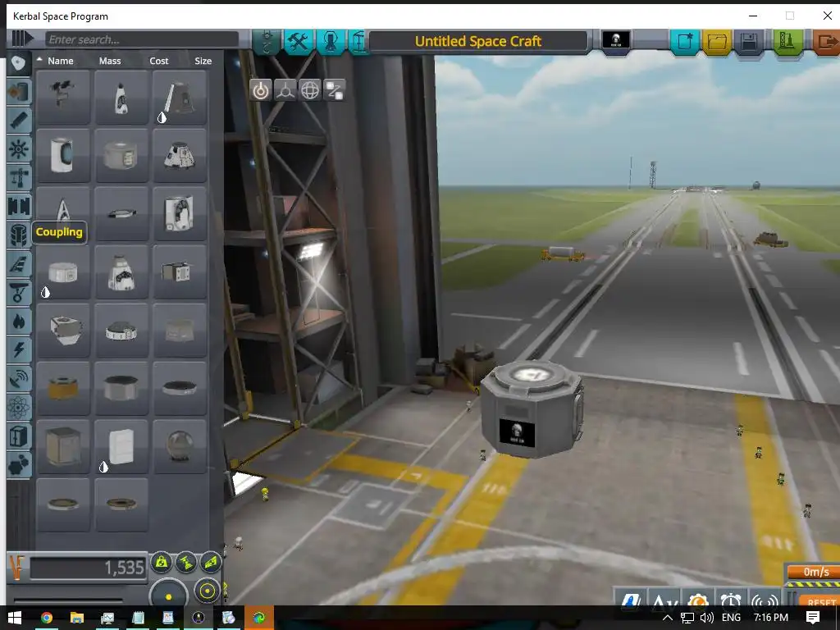Toggle the center of mass indicator
The height and width of the screenshot is (630, 840).
162,562
